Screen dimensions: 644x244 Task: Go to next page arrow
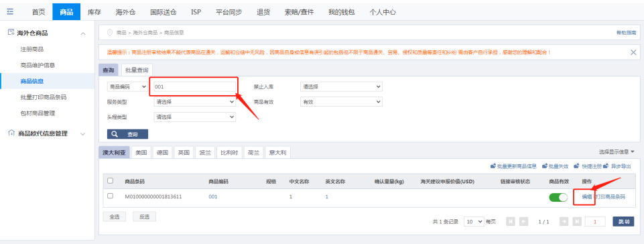[564, 221]
